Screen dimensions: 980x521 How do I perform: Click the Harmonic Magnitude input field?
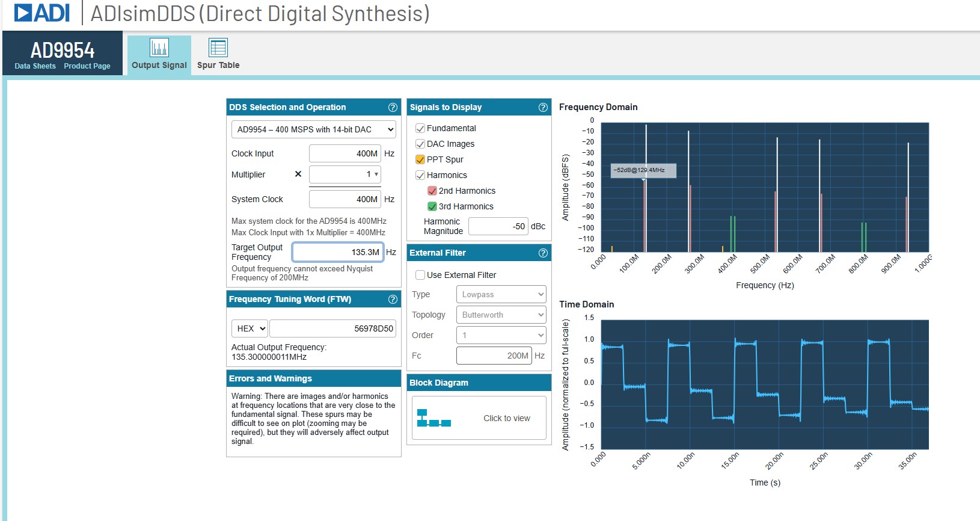pyautogui.click(x=498, y=227)
